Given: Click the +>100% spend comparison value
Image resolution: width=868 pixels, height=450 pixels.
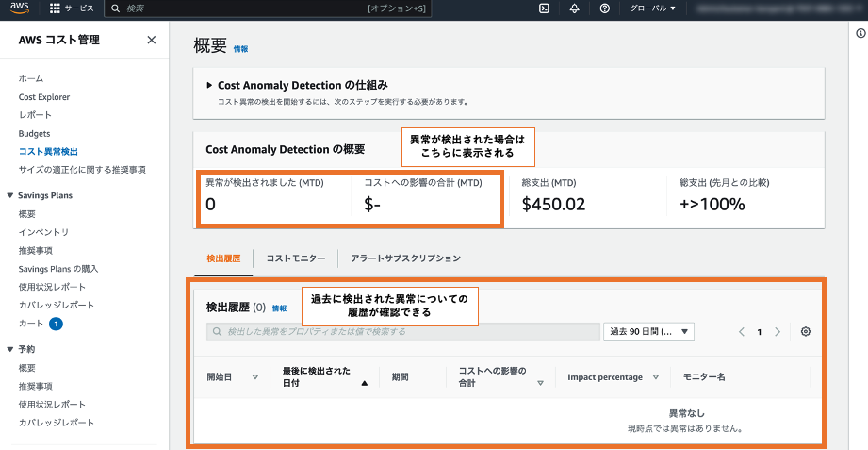Looking at the screenshot, I should tap(712, 204).
